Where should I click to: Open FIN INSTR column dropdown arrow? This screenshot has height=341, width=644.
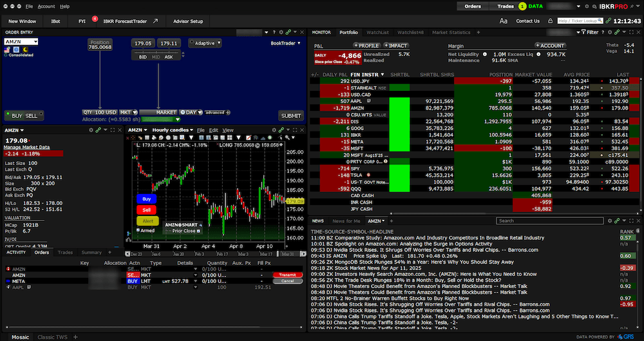pos(383,74)
